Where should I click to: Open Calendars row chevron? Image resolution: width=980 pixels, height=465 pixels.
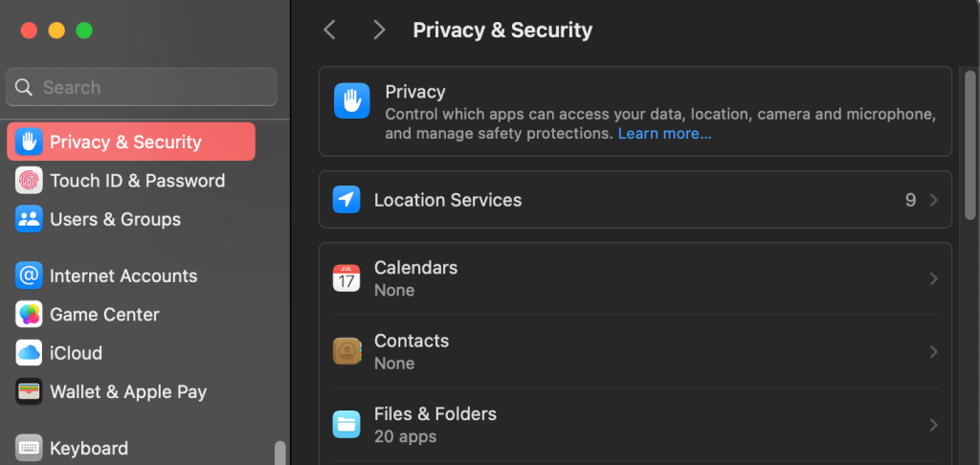click(x=934, y=278)
